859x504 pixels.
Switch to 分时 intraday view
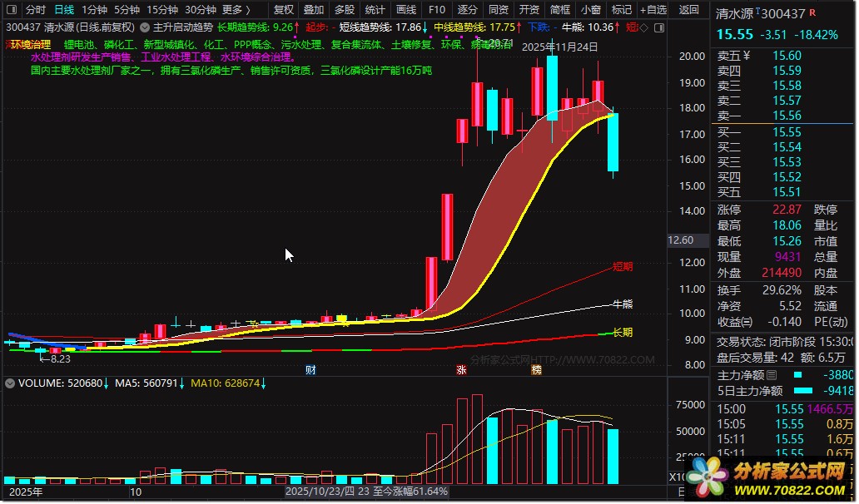(x=36, y=10)
